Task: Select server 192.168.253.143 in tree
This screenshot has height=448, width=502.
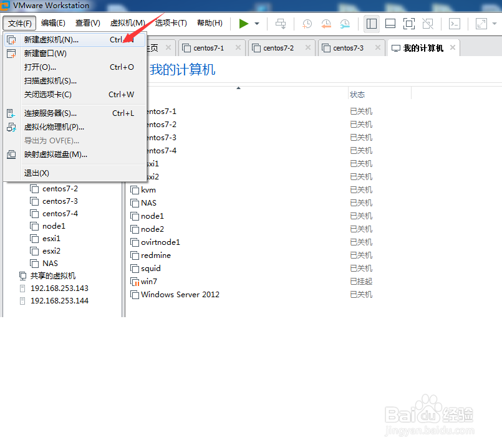Action: (59, 288)
